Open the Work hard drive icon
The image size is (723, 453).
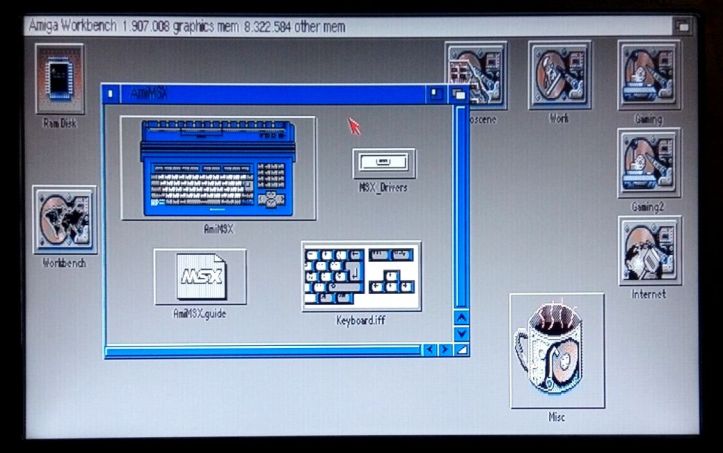(559, 75)
